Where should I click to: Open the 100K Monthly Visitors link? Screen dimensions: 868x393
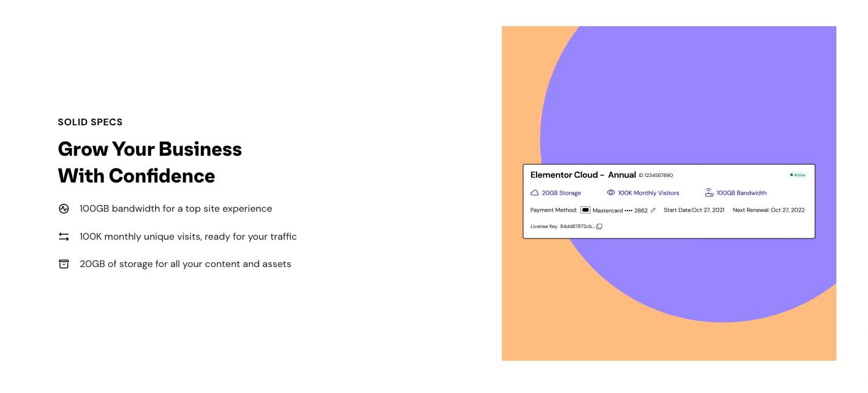tap(648, 193)
